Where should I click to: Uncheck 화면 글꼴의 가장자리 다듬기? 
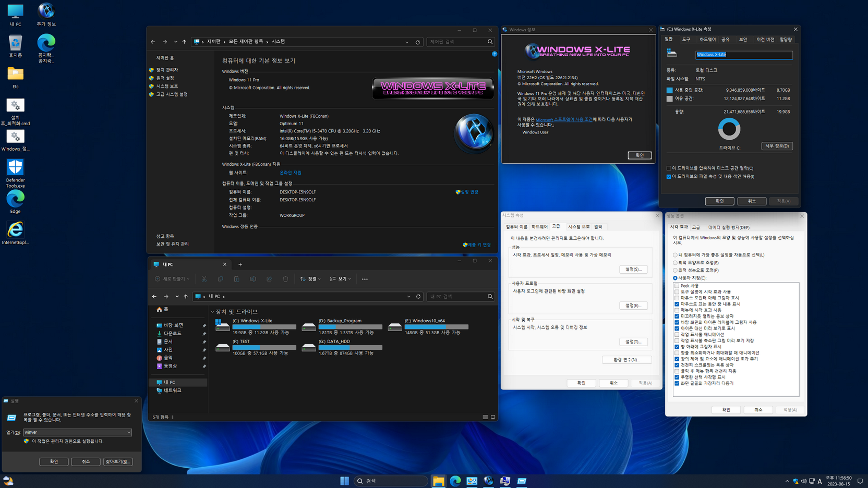[677, 383]
